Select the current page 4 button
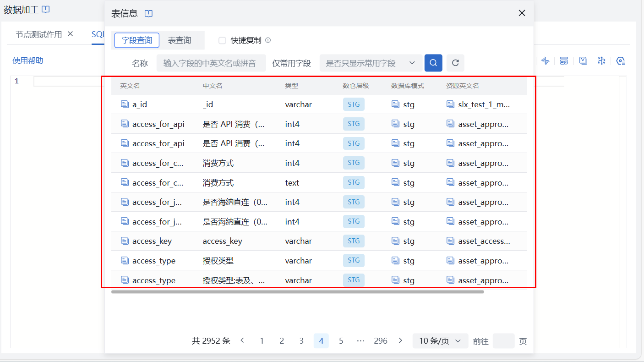This screenshot has width=644, height=362. pyautogui.click(x=321, y=341)
